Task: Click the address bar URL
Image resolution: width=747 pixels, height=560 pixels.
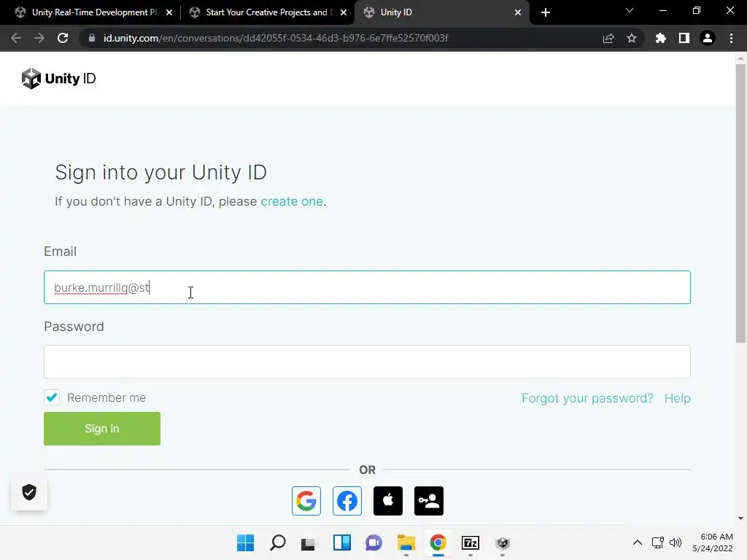Action: click(x=275, y=38)
